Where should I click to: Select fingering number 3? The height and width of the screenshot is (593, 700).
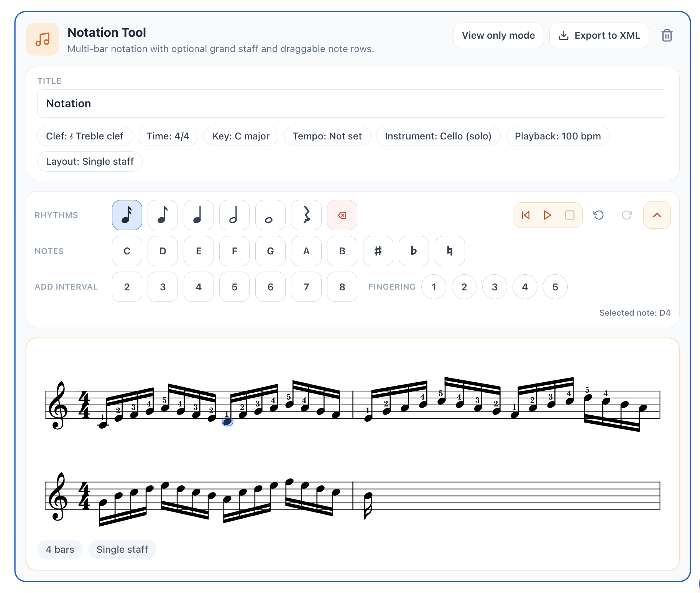pos(494,287)
